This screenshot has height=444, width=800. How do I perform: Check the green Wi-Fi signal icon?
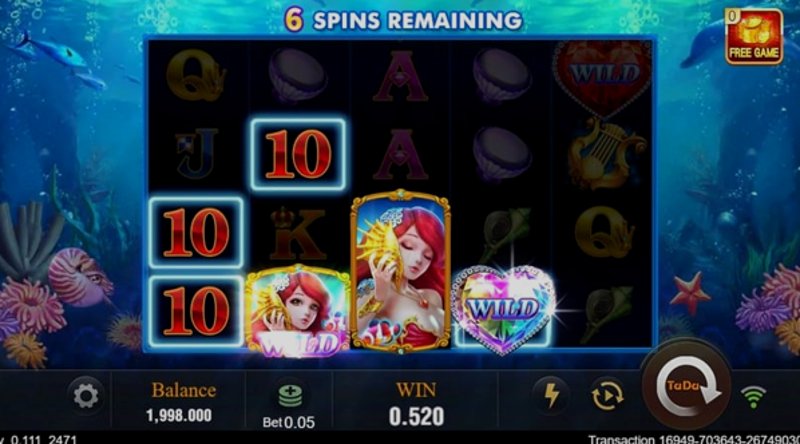click(754, 397)
